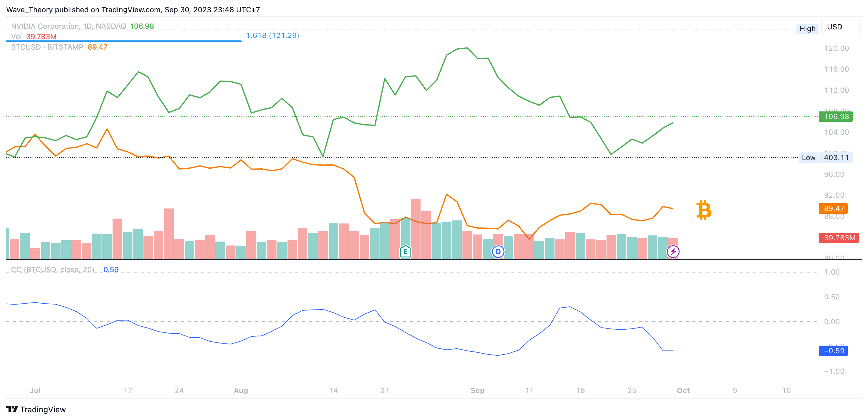Image resolution: width=868 pixels, height=420 pixels.
Task: Click the Vol indicator legend
Action: [16, 36]
